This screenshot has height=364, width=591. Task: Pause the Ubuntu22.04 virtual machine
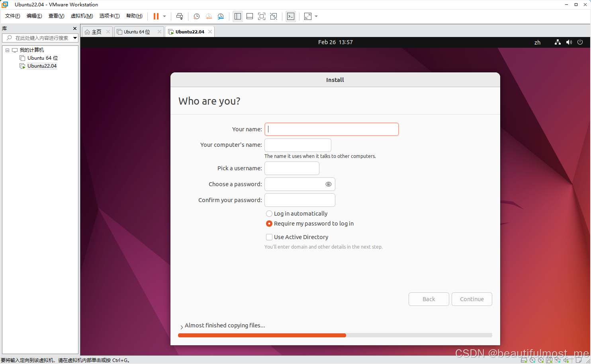point(156,16)
